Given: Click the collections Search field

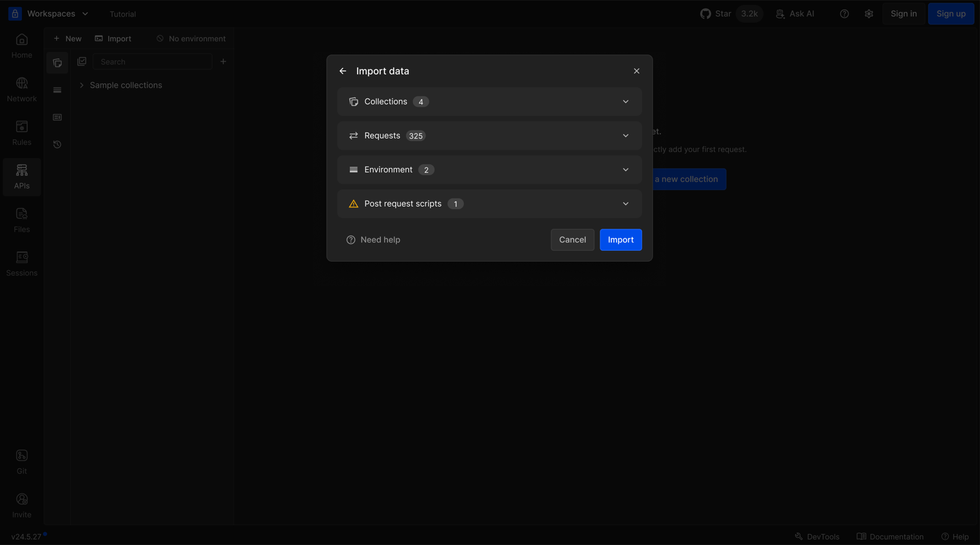Looking at the screenshot, I should tap(152, 62).
